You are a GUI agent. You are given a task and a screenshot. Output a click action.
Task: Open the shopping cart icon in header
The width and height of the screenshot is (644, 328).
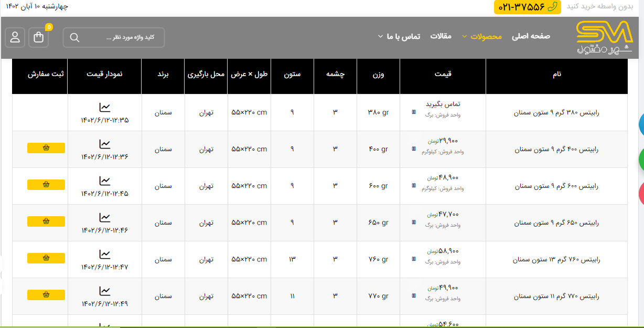tap(39, 37)
